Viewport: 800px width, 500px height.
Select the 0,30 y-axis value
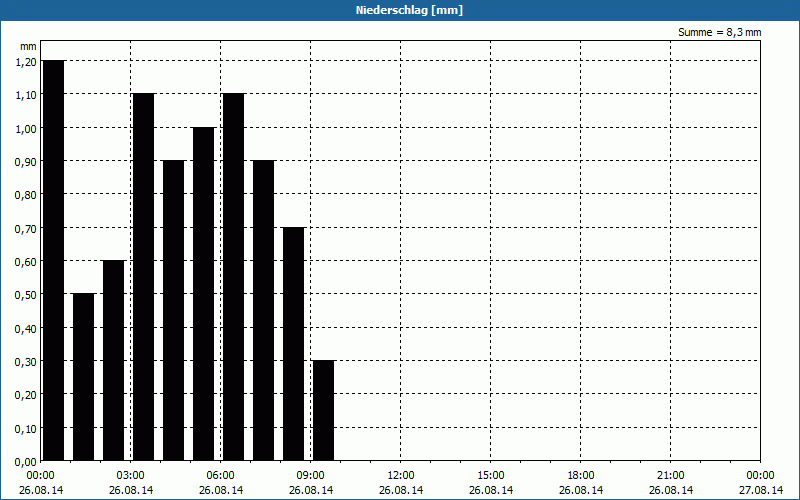(x=26, y=361)
